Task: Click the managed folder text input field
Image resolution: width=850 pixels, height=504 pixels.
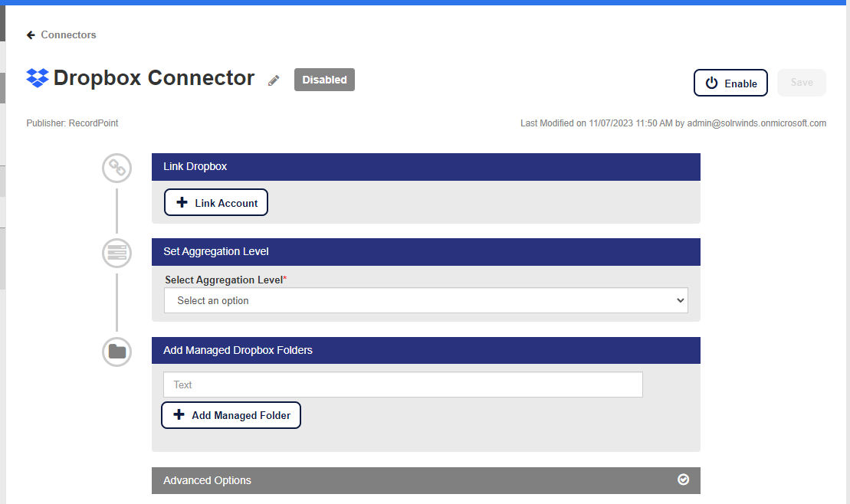Action: point(403,385)
